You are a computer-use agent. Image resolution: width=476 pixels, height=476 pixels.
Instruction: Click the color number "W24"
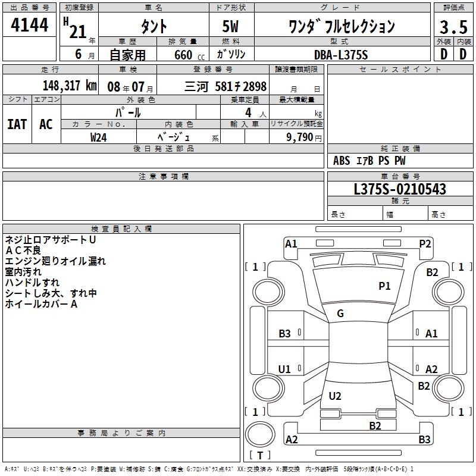point(98,137)
